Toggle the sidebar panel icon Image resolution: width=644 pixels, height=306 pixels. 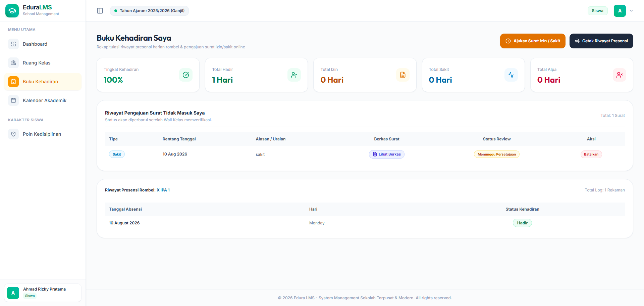coord(100,11)
